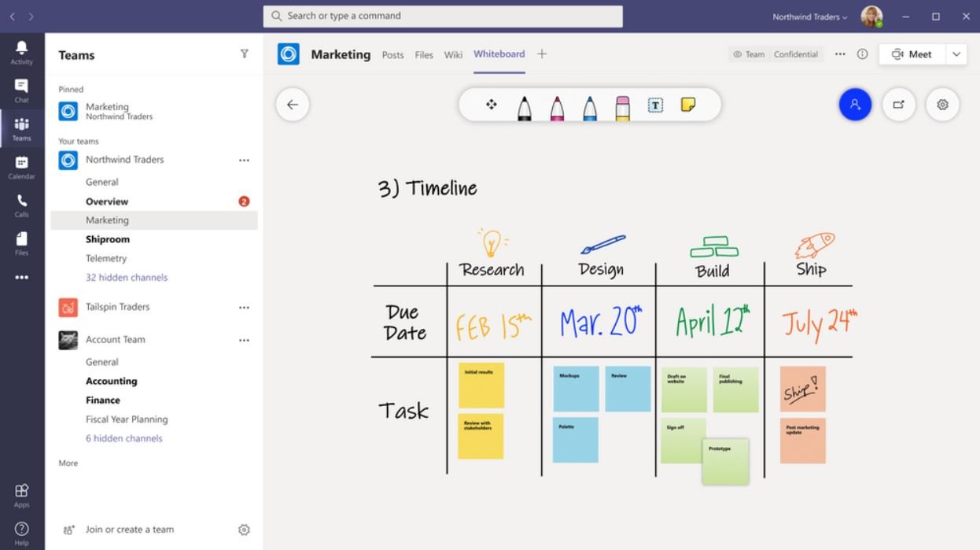Select the black pen tool
Screen dimensions: 980x550
524,106
